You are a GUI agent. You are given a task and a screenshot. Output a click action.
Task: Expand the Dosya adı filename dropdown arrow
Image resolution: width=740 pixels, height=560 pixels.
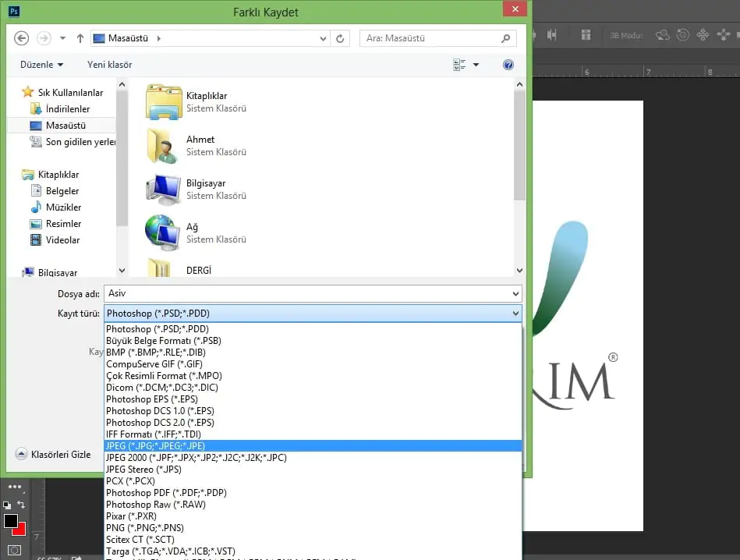click(x=515, y=294)
